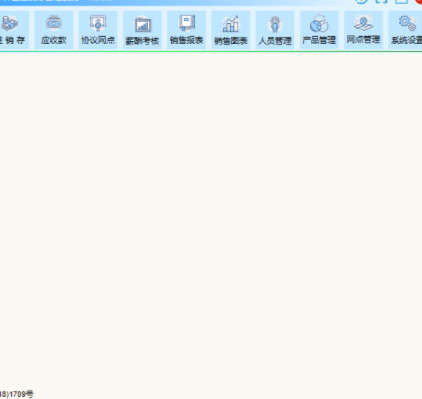Open 网点管理 outlet management

coord(363,30)
